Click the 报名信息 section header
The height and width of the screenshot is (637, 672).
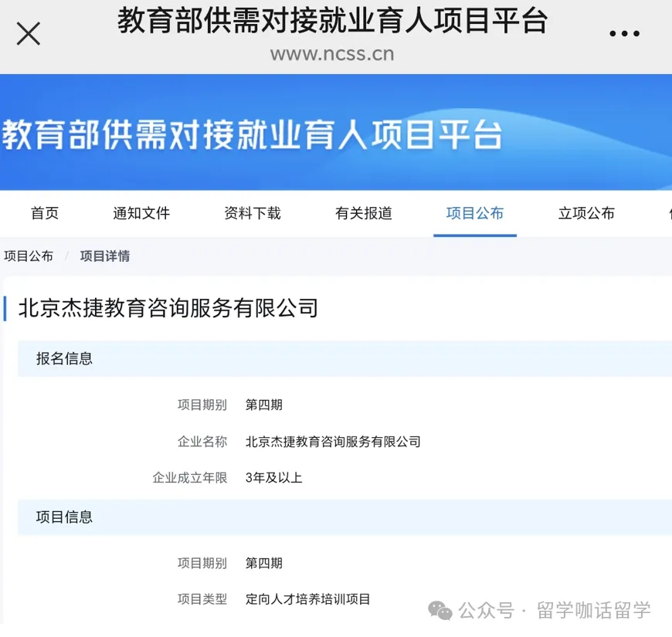tap(344, 358)
